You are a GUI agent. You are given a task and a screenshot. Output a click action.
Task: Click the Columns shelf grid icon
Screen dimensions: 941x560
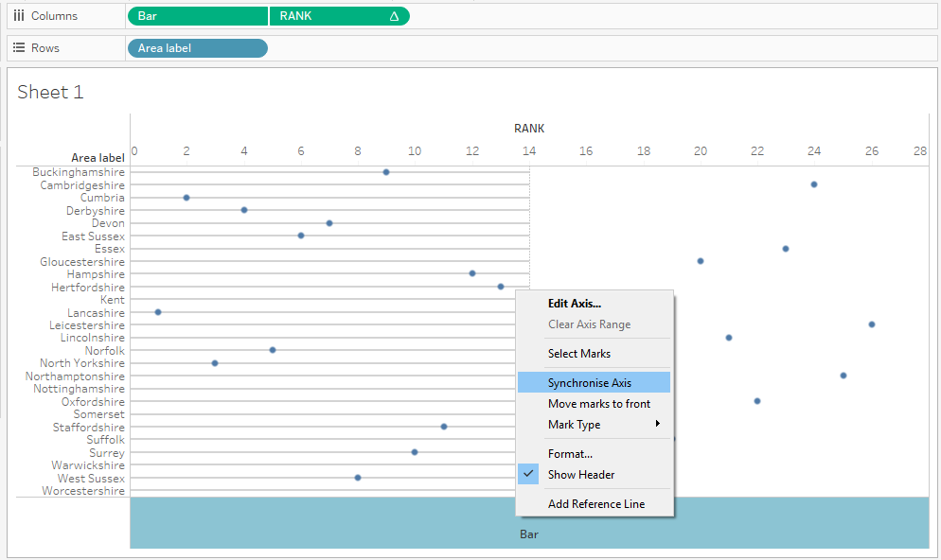click(x=19, y=15)
